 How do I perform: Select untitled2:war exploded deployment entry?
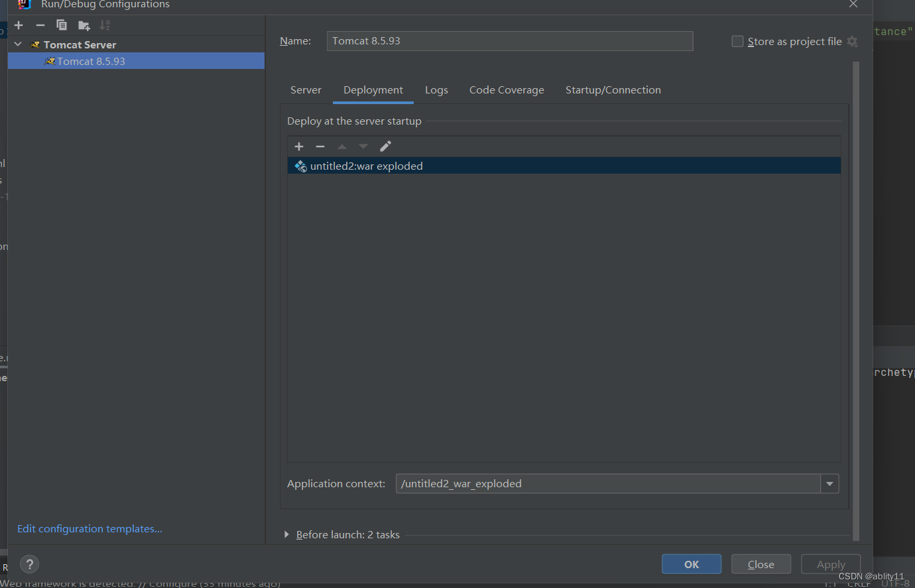click(x=564, y=166)
